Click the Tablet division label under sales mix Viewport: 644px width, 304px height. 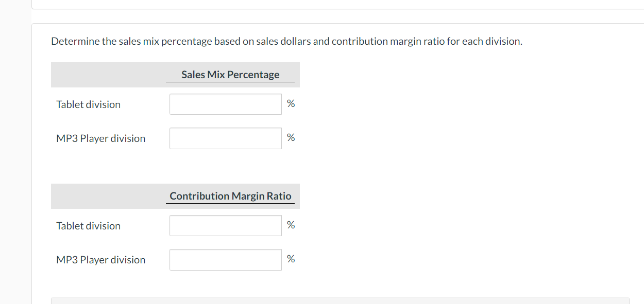pyautogui.click(x=88, y=104)
